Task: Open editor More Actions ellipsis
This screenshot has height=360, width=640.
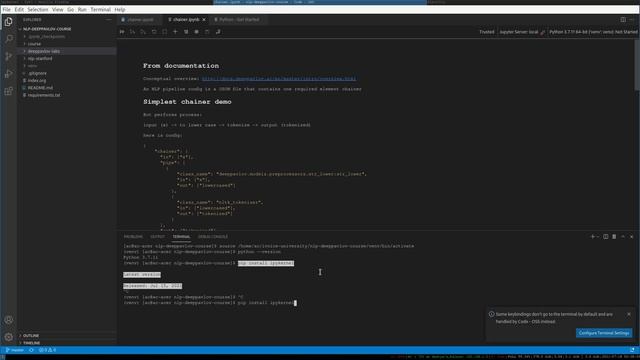Action: tap(632, 19)
